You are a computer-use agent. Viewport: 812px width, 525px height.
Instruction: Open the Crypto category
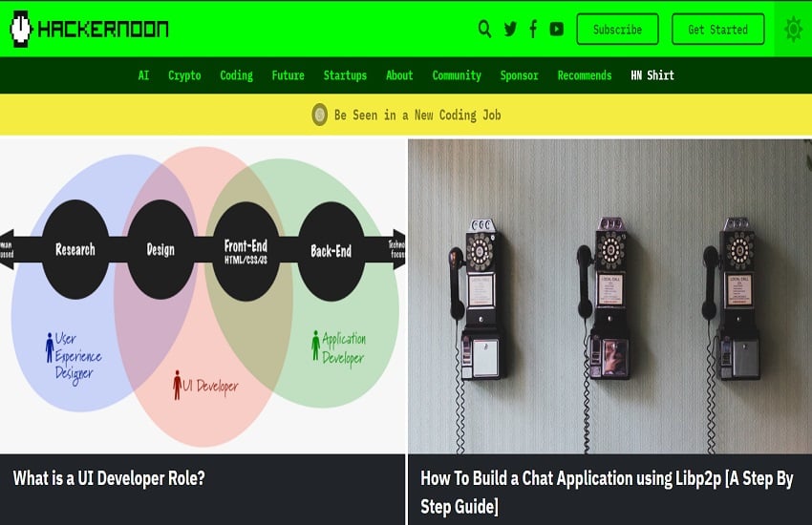pyautogui.click(x=184, y=75)
